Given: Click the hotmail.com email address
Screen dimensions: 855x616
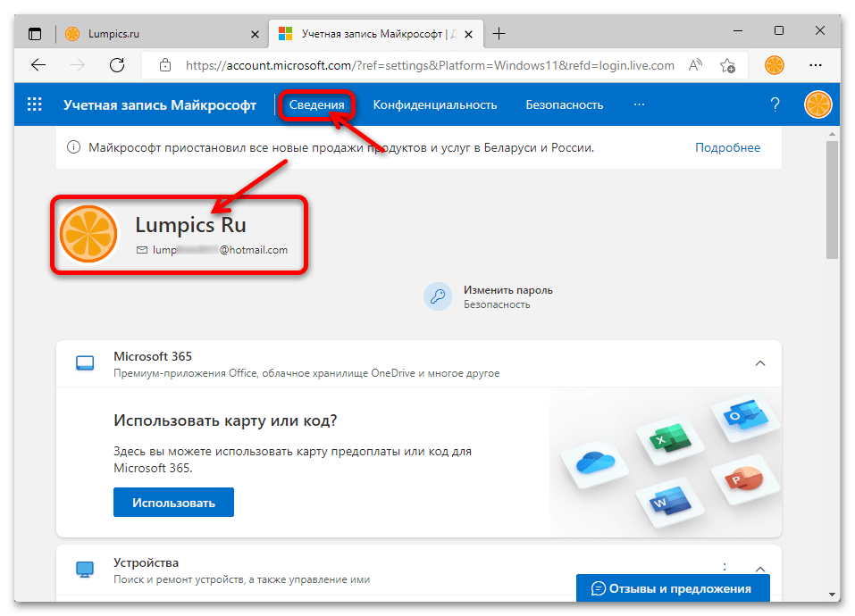Looking at the screenshot, I should 220,250.
